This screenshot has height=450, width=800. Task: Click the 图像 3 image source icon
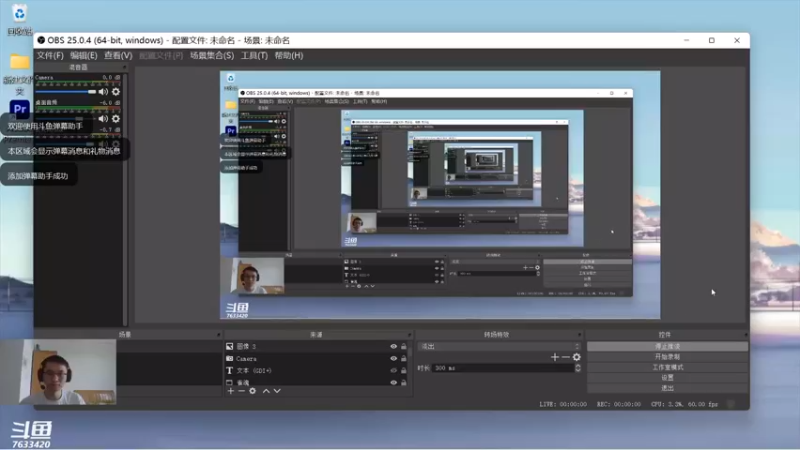point(230,346)
